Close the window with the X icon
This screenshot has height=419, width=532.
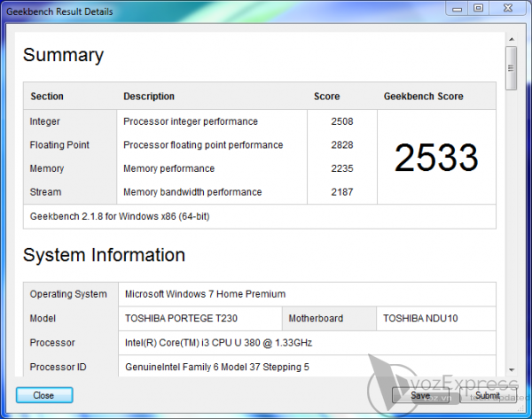point(508,8)
